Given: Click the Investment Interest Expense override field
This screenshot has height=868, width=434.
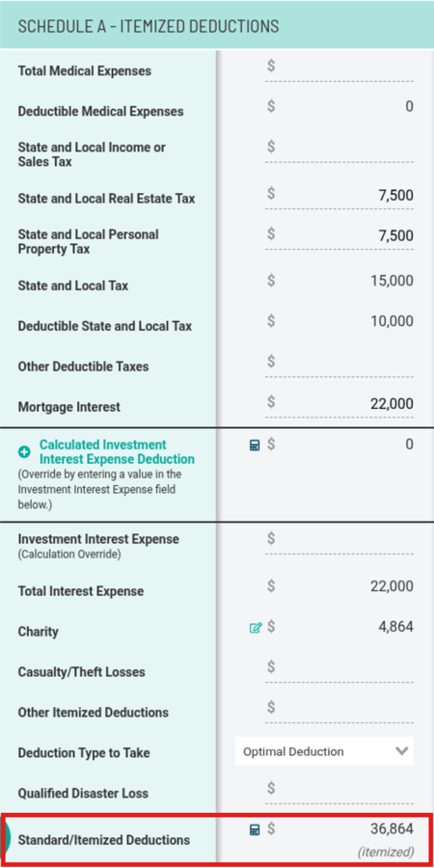Looking at the screenshot, I should point(339,540).
